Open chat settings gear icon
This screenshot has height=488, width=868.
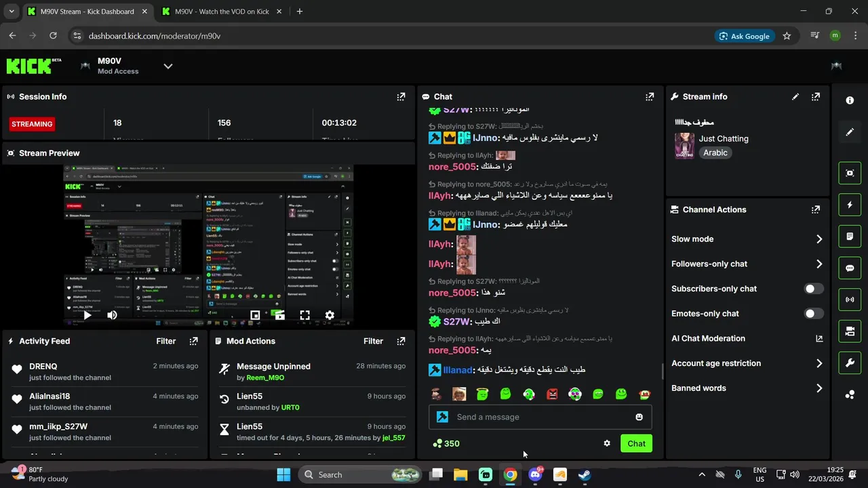tap(607, 443)
